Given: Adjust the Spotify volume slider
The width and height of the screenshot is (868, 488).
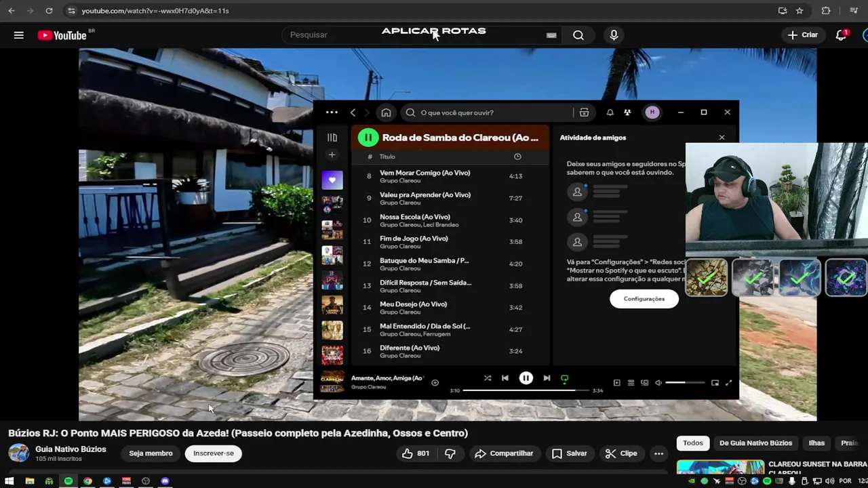Looking at the screenshot, I should [685, 383].
